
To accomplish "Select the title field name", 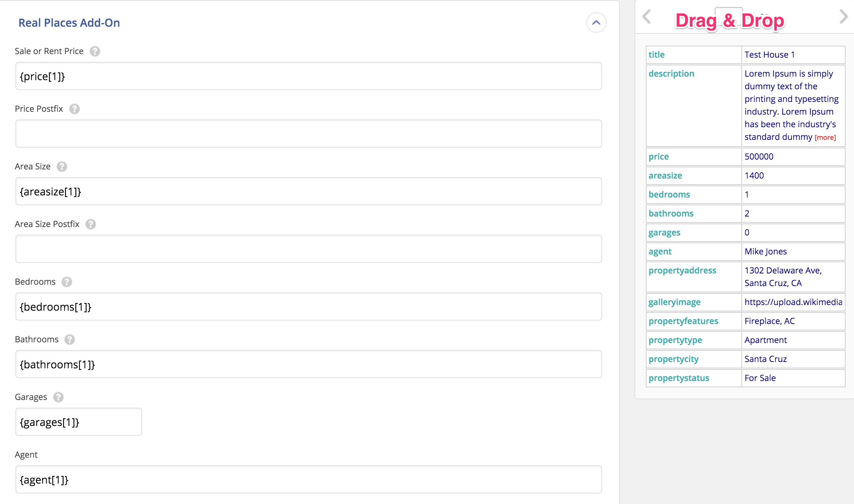I will coord(656,55).
